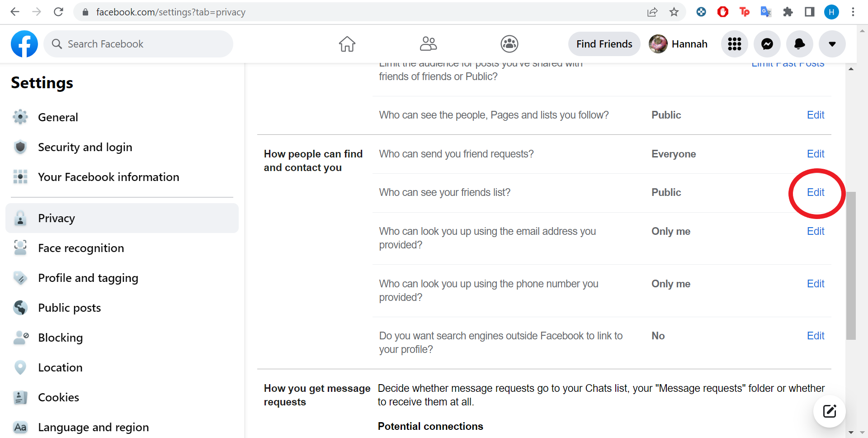Screen dimensions: 868x438
Task: Click 'Who can see your friends list?' text
Action: (x=445, y=192)
